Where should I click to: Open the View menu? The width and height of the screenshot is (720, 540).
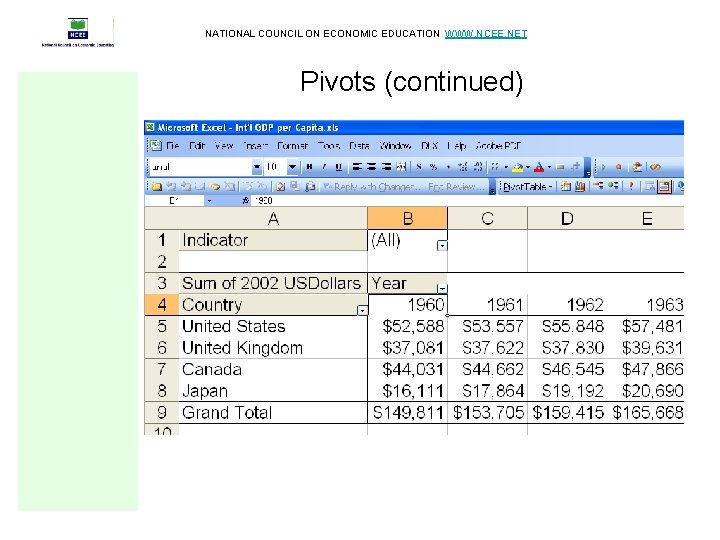coord(224,146)
